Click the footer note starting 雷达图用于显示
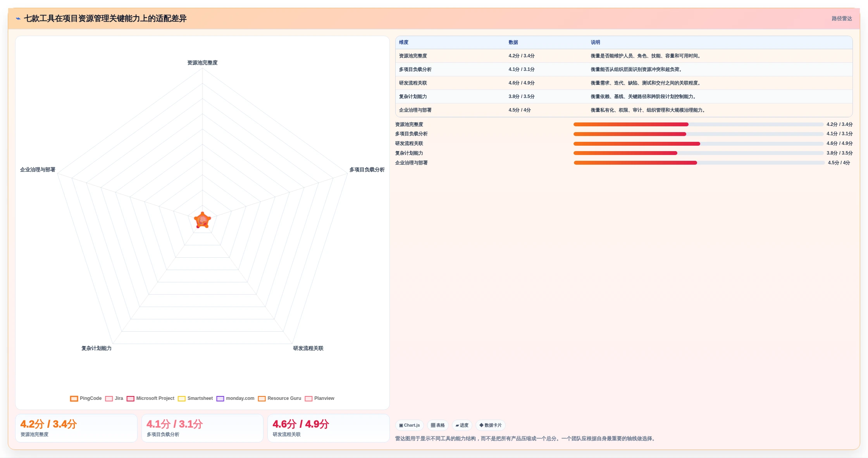 click(526, 439)
